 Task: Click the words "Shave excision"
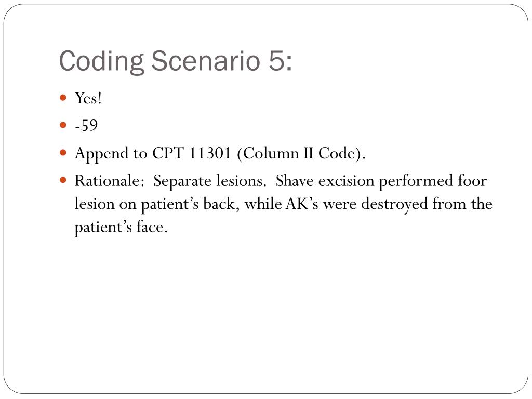click(325, 181)
